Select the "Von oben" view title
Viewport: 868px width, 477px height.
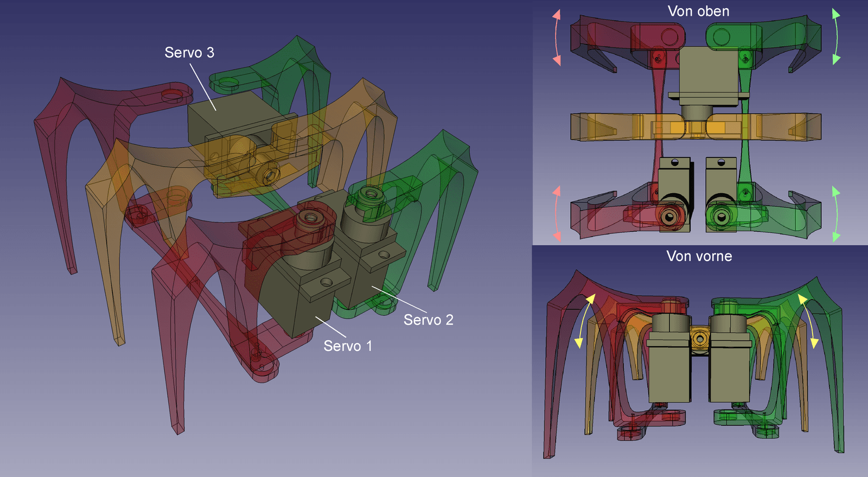698,11
